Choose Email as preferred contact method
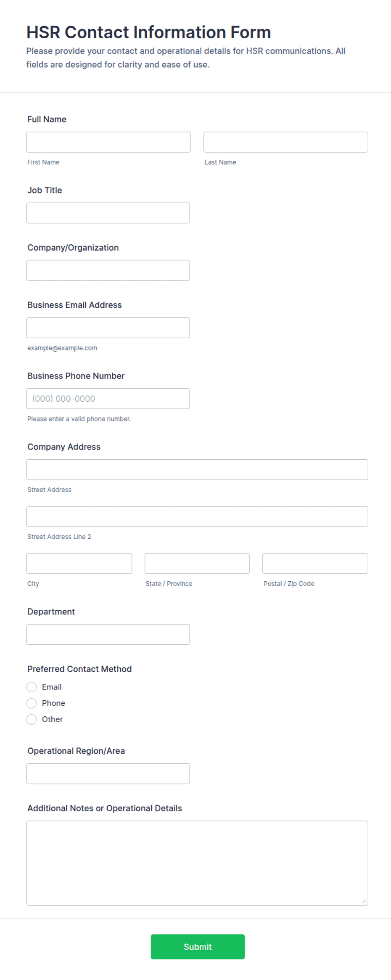Image resolution: width=391 pixels, height=980 pixels. (32, 687)
